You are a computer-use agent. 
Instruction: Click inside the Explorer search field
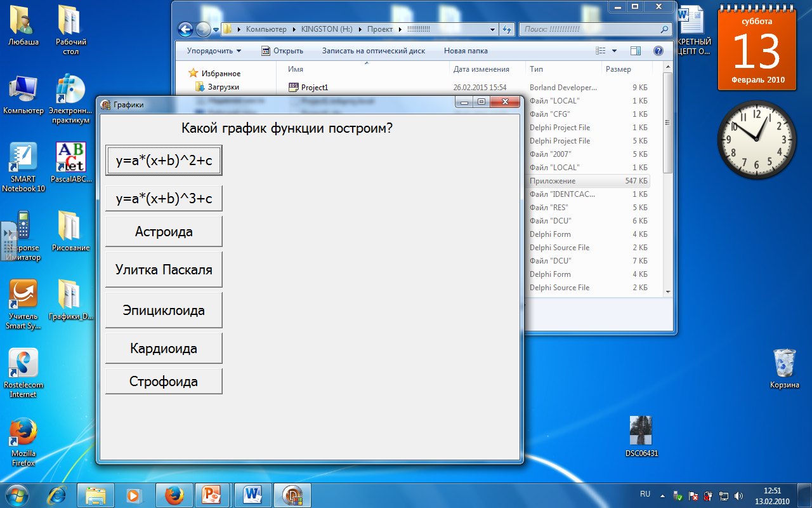click(x=595, y=29)
